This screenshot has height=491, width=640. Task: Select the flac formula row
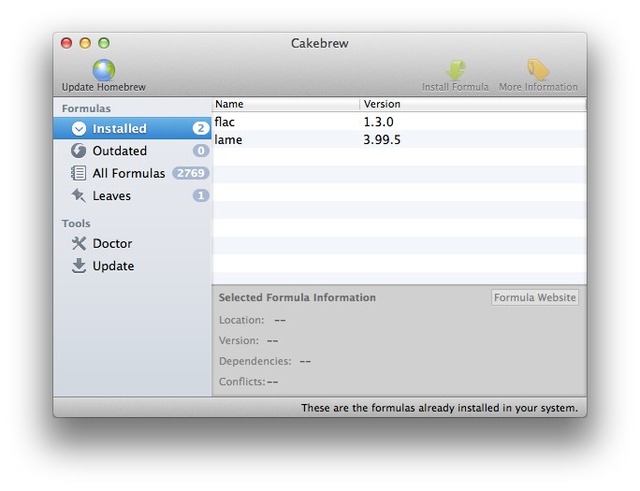[399, 122]
